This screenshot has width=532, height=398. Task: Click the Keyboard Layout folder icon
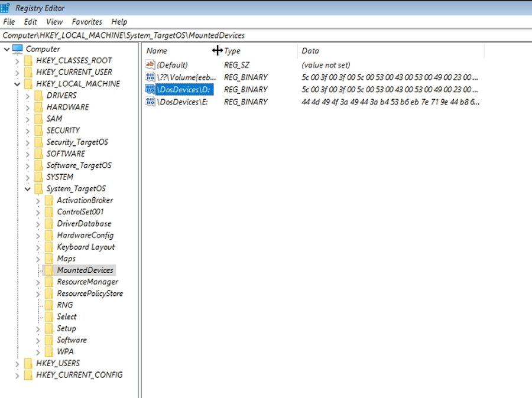pyautogui.click(x=49, y=247)
